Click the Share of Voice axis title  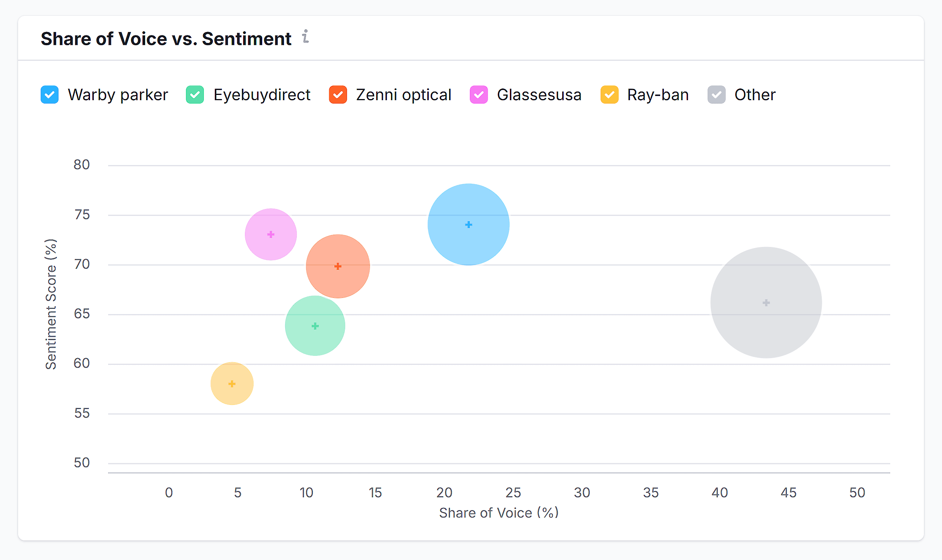point(499,513)
